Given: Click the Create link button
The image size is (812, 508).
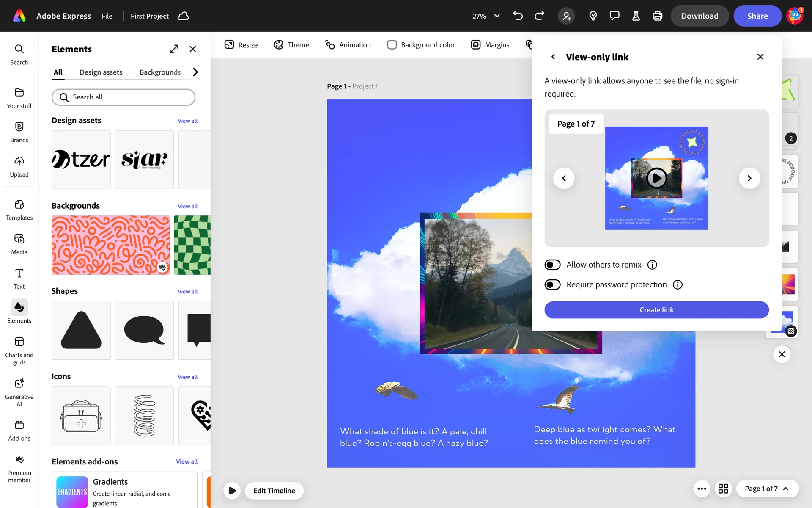Looking at the screenshot, I should tap(656, 310).
